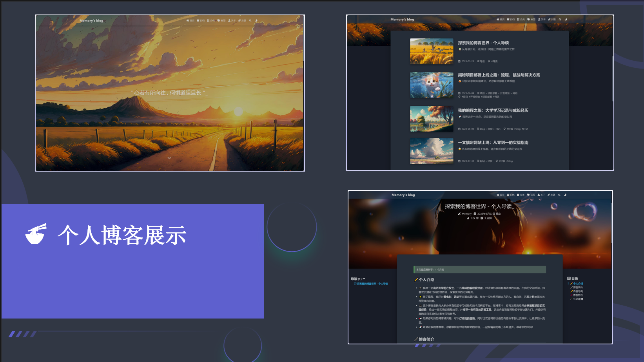Viewport: 644px width, 362px height.
Task: Open 关于 nav in post list screenshot
Action: click(542, 19)
